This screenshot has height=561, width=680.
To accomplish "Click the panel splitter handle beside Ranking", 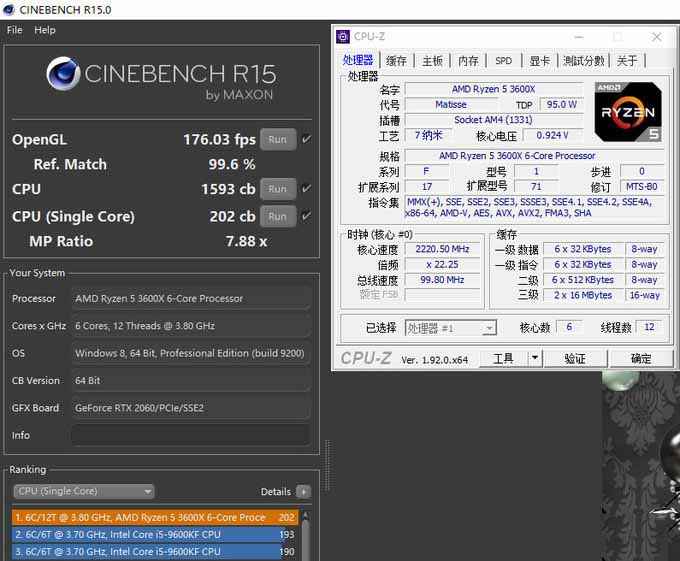I will click(328, 466).
